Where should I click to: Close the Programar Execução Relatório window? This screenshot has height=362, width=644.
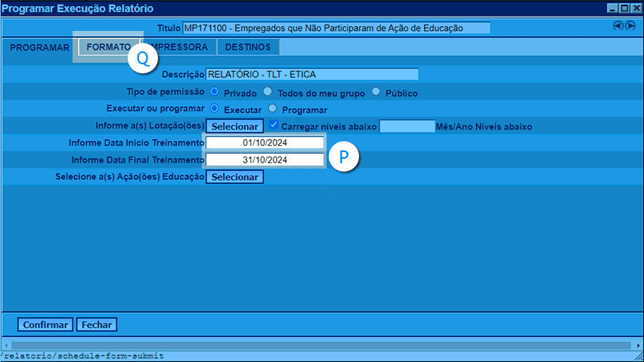636,8
